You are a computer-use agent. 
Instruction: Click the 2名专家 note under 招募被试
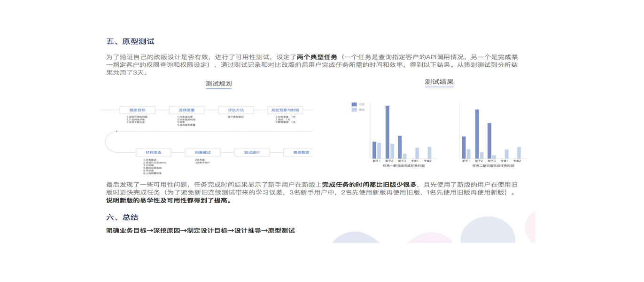pyautogui.click(x=201, y=159)
